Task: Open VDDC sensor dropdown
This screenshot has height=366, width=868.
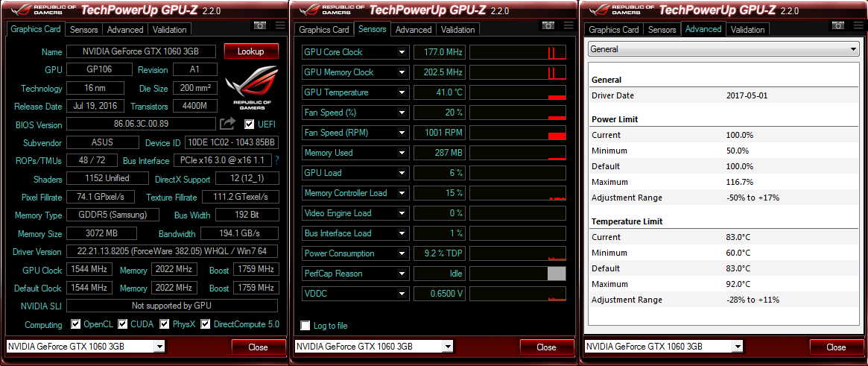Action: (x=402, y=294)
